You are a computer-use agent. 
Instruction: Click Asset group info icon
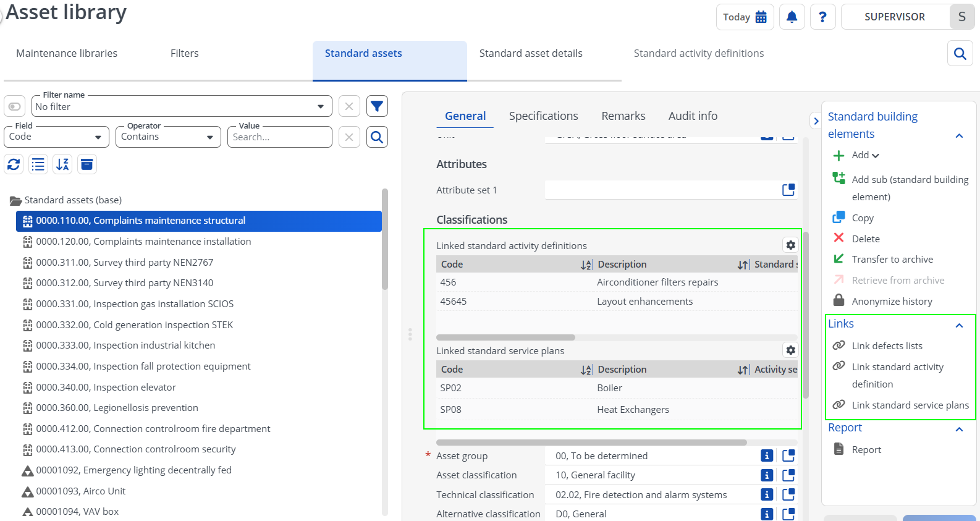pyautogui.click(x=767, y=455)
